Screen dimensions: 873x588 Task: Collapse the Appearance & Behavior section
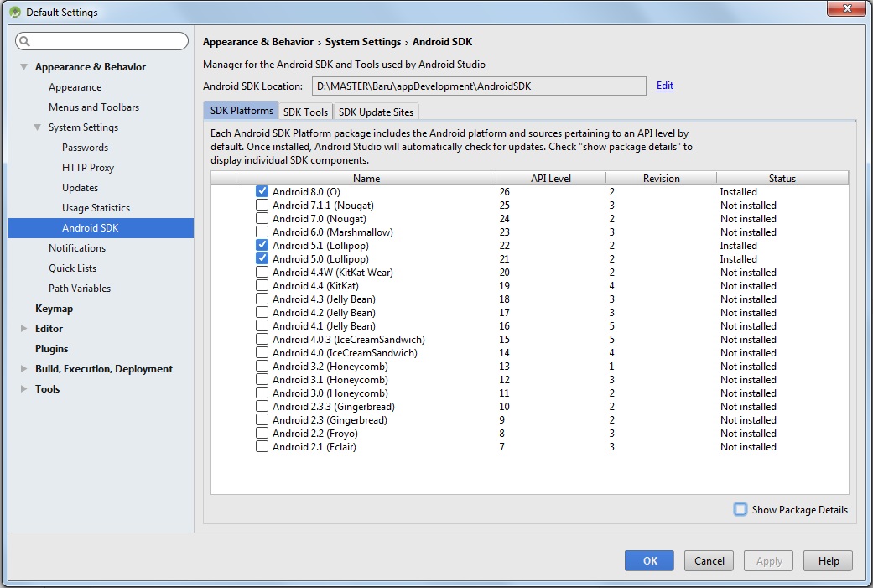point(24,67)
